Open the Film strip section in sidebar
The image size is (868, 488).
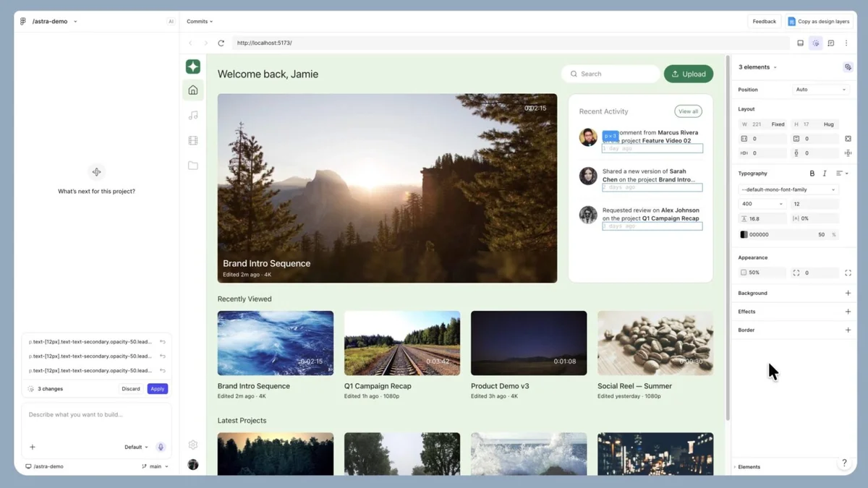tap(193, 140)
